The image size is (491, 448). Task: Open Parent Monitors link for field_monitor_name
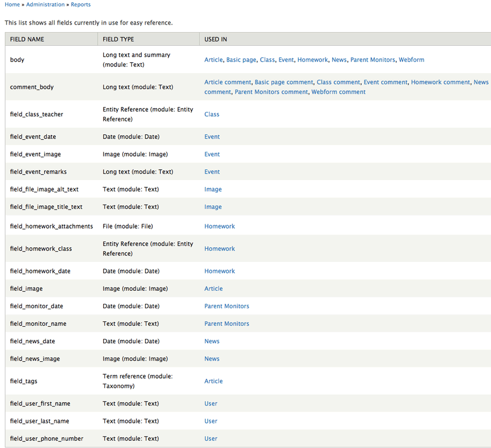tap(227, 324)
